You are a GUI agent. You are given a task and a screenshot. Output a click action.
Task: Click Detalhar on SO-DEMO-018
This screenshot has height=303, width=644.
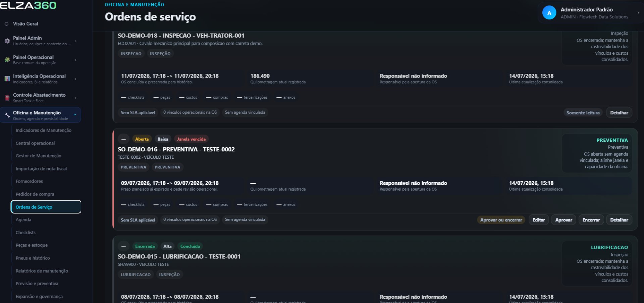pos(619,113)
